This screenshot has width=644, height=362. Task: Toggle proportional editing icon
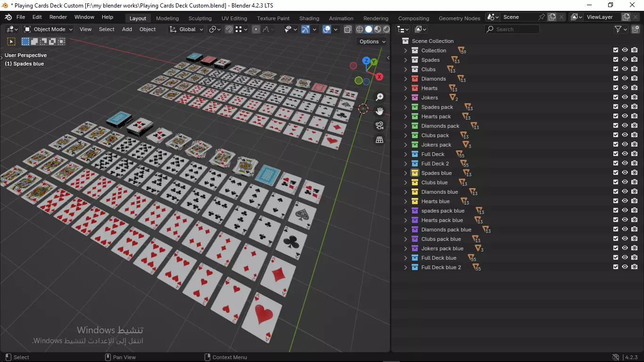[256, 29]
